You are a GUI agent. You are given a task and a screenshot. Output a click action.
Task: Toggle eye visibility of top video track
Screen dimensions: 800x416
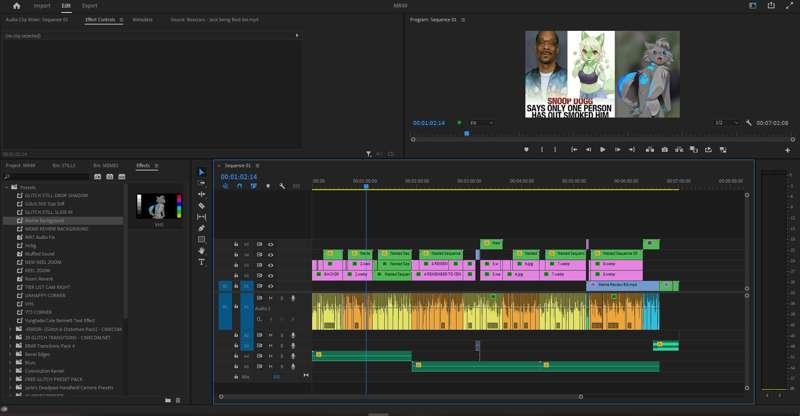[271, 244]
